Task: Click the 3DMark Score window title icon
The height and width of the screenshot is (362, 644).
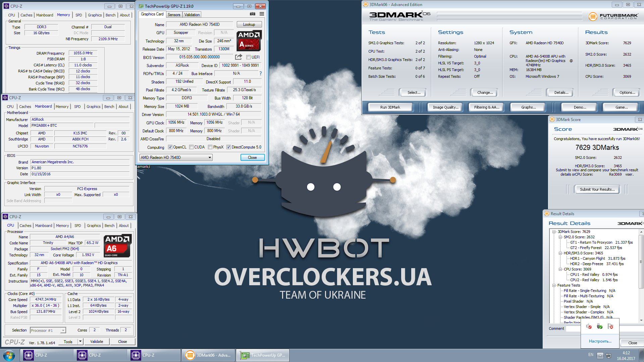Action: point(552,119)
